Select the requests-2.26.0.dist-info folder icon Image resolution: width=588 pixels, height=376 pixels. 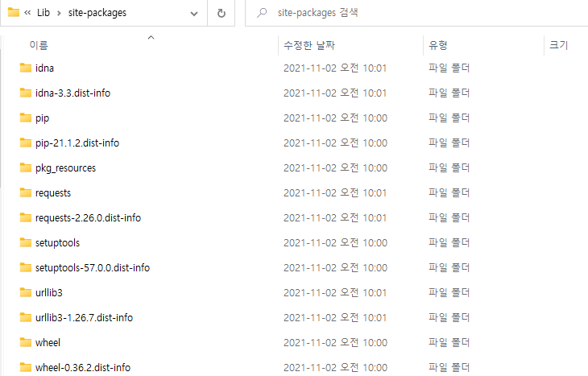coord(26,217)
